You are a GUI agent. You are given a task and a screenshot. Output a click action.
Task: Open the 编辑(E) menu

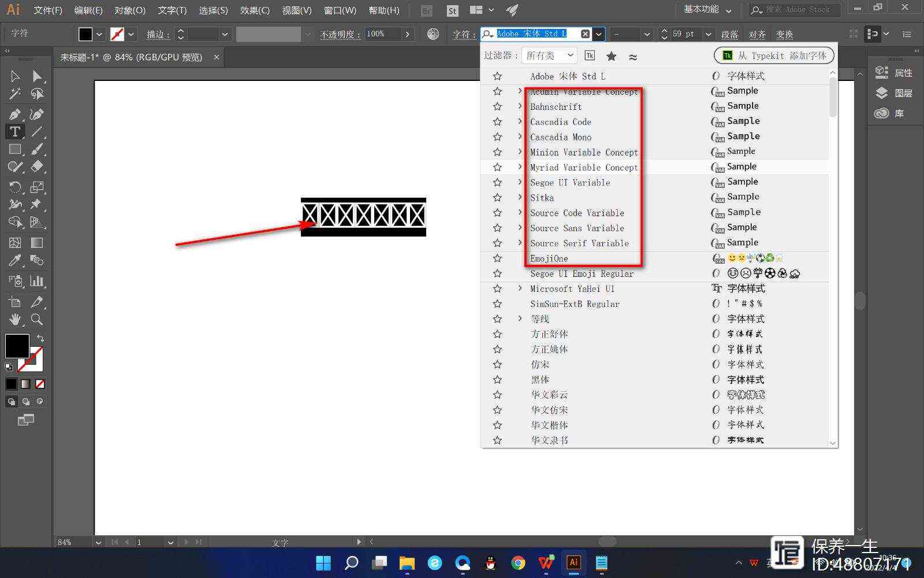tap(88, 10)
